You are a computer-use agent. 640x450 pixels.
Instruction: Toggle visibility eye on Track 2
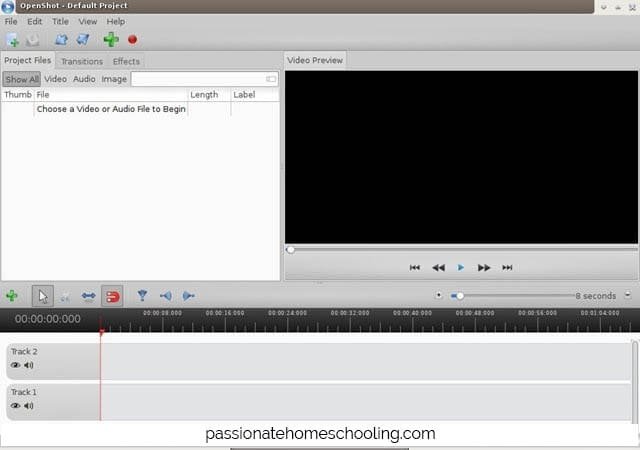(x=16, y=365)
